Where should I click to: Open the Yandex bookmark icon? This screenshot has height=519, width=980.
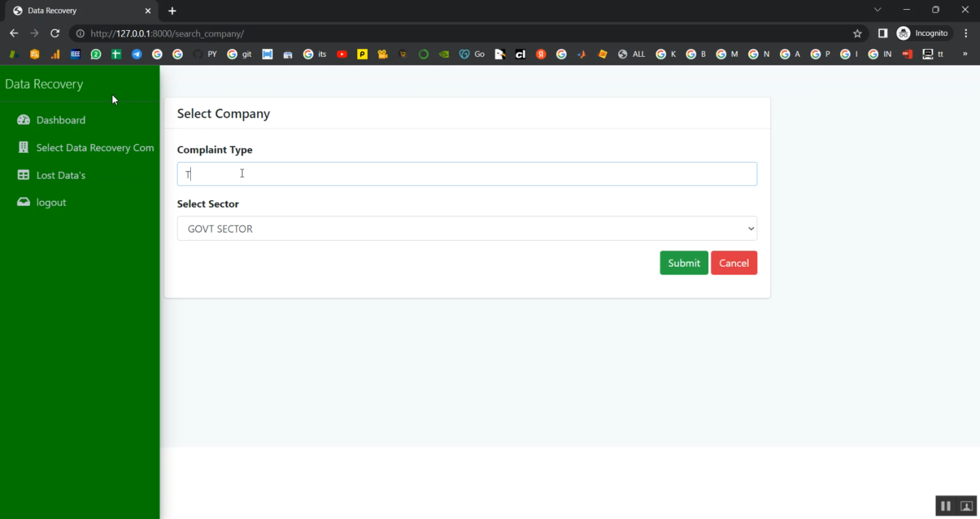point(541,54)
